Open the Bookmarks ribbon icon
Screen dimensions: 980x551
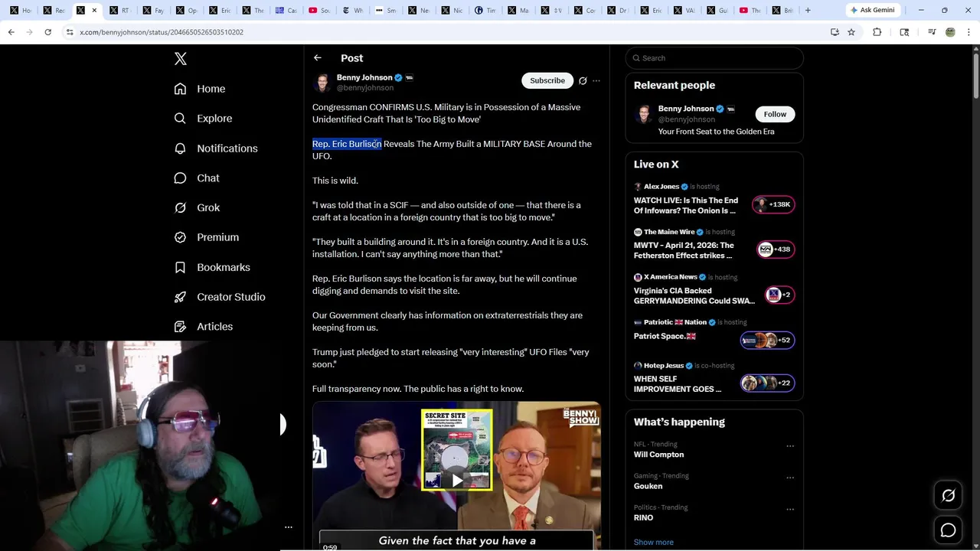[x=180, y=267]
